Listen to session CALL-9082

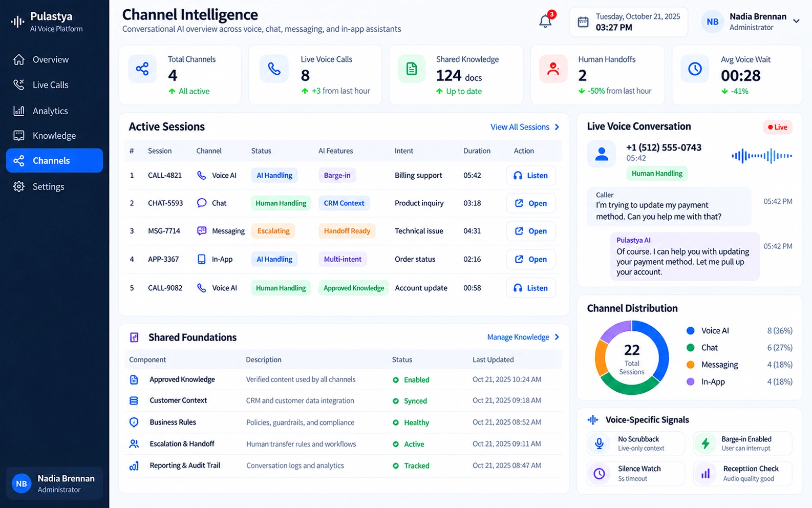pos(531,288)
